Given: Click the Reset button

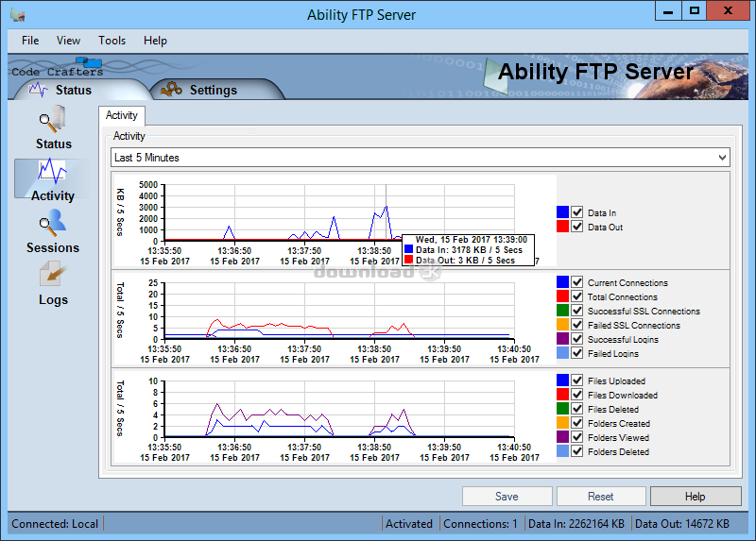Looking at the screenshot, I should click(601, 497).
